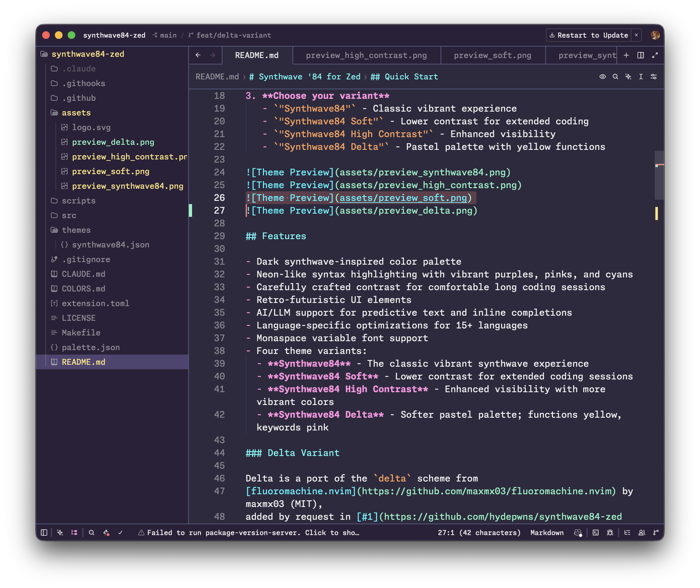Zoom the pane with expand arrows icon
The width and height of the screenshot is (700, 588).
(x=655, y=55)
